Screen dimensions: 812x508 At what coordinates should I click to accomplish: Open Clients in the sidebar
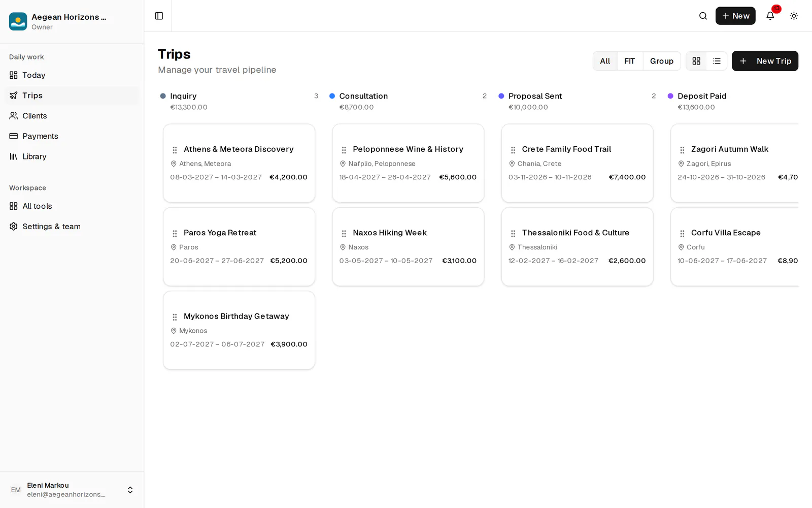point(72,116)
